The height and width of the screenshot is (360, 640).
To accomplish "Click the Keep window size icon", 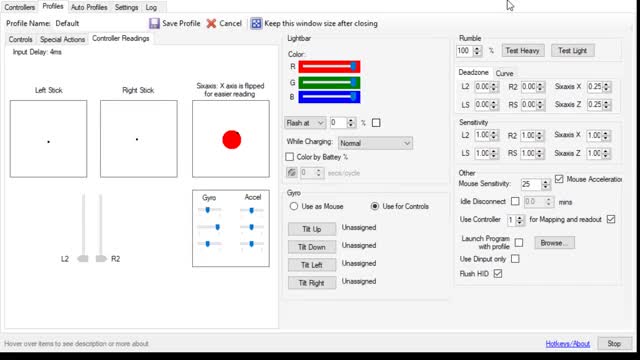I will (x=256, y=23).
